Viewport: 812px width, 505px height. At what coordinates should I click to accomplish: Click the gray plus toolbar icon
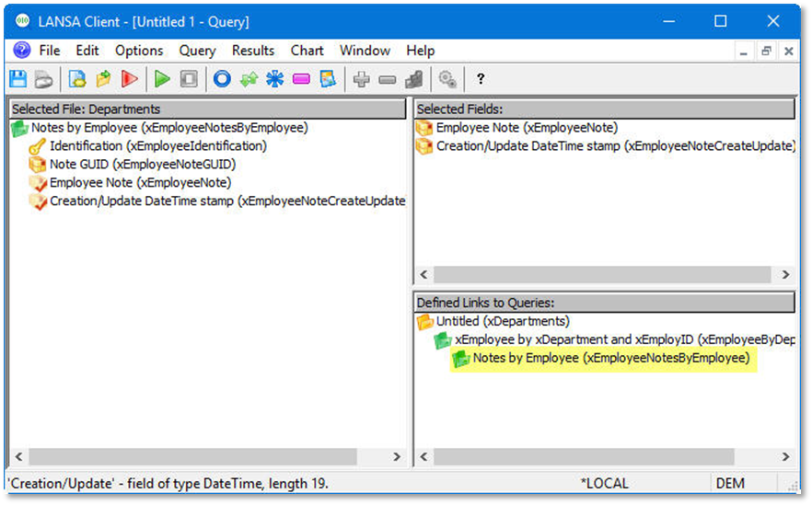coord(361,79)
